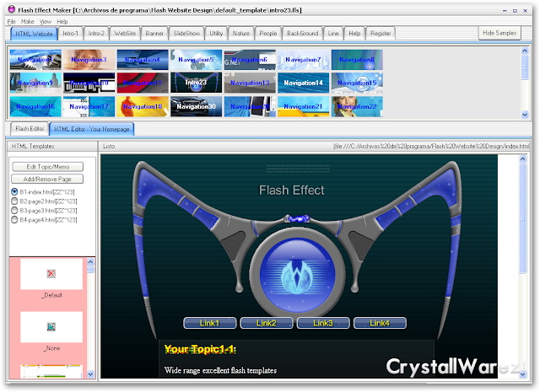Select the Navigation22 sample thumbnail
The image size is (540, 392).
(357, 106)
